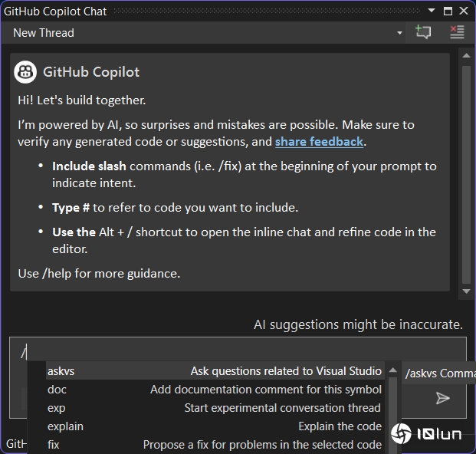Click the clear thread list icon
This screenshot has width=476, height=454.
click(x=457, y=32)
